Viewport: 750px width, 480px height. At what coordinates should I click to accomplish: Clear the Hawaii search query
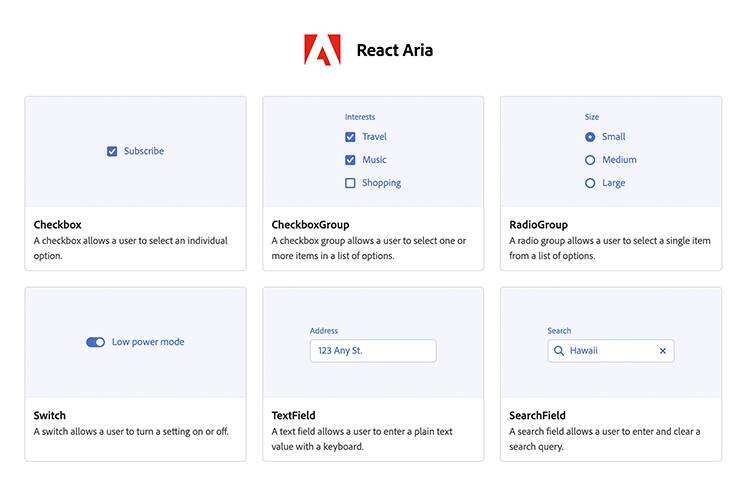(662, 351)
